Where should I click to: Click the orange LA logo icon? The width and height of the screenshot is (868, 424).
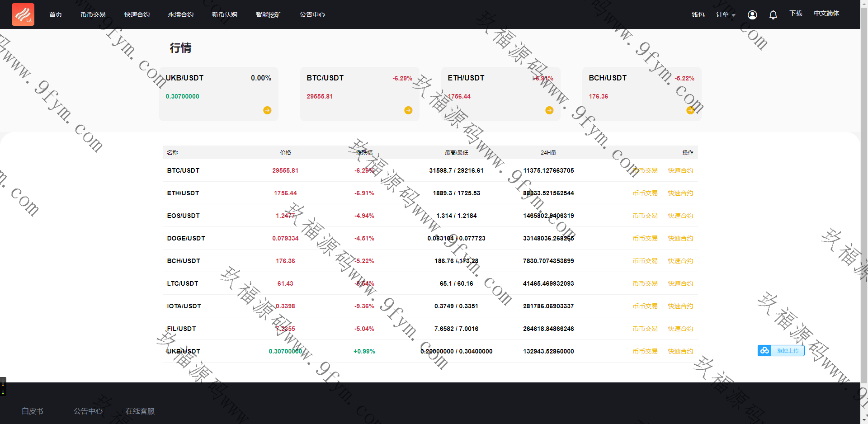pyautogui.click(x=23, y=14)
